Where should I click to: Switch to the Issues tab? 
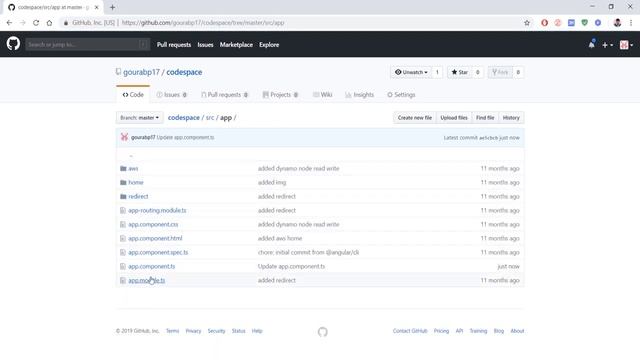click(171, 95)
